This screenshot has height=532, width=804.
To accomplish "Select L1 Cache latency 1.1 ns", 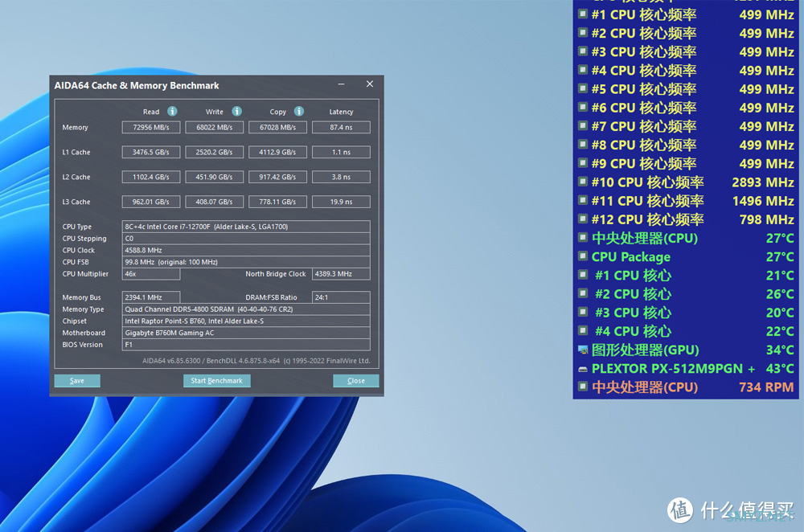I will click(x=341, y=152).
